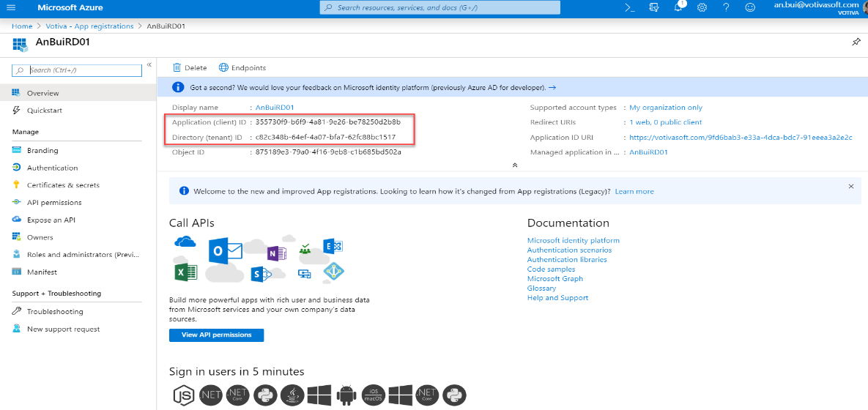Viewport: 868px width, 410px height.
Task: Open the Microsoft Graph documentation link
Action: (555, 278)
